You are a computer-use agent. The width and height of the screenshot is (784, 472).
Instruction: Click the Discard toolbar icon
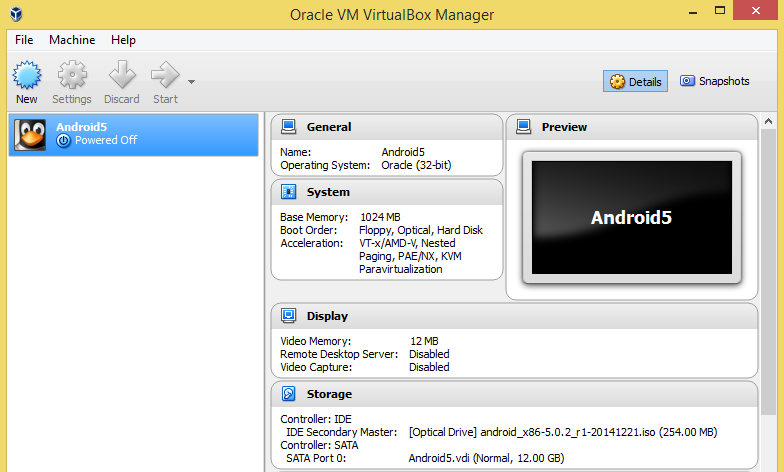coord(122,75)
